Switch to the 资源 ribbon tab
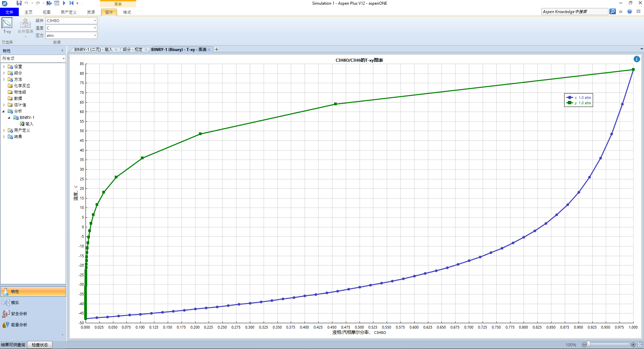This screenshot has width=644, height=349. point(91,12)
